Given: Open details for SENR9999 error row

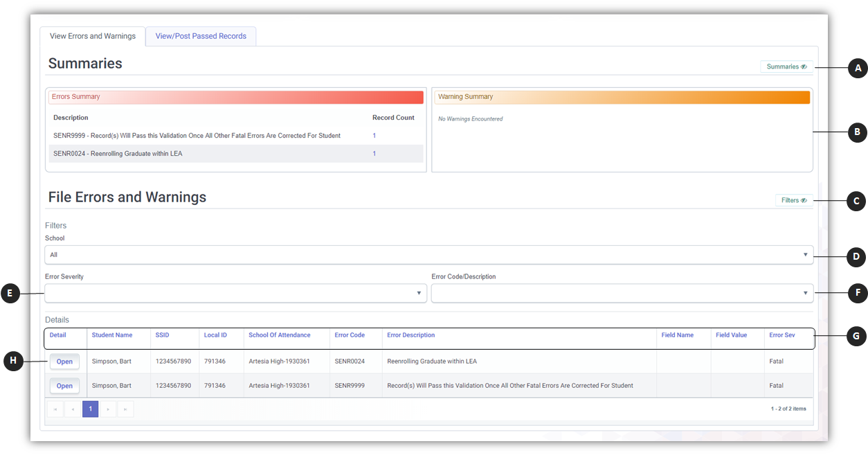Looking at the screenshot, I should [x=64, y=386].
